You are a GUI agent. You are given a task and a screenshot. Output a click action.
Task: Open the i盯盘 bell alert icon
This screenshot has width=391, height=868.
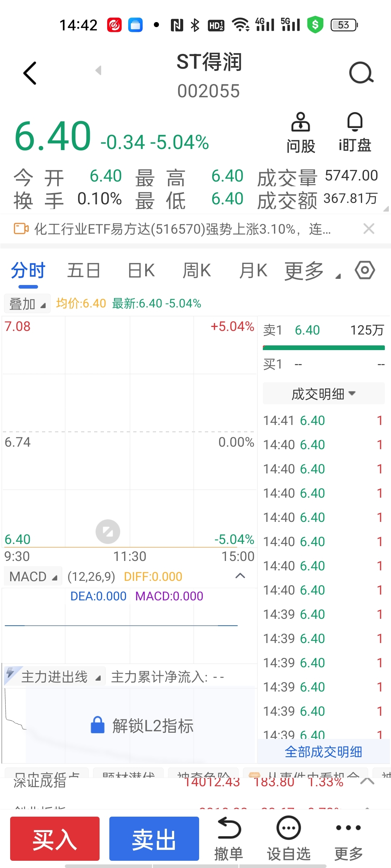(355, 132)
